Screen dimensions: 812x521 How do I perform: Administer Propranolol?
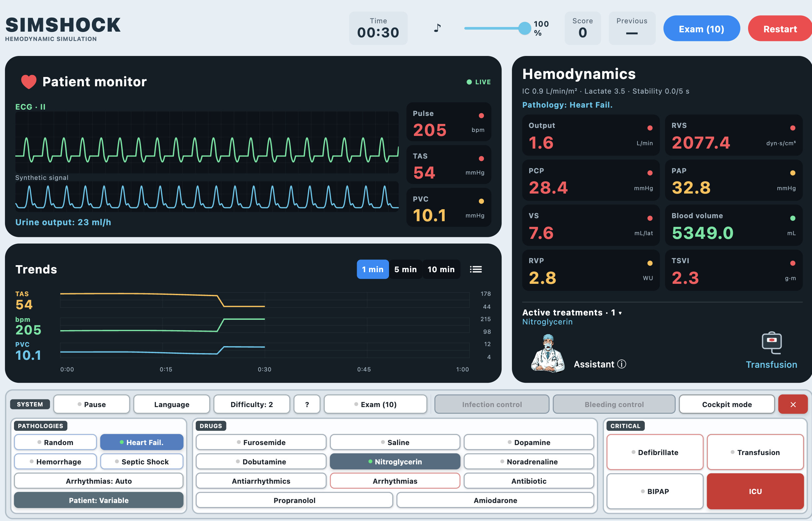point(294,500)
